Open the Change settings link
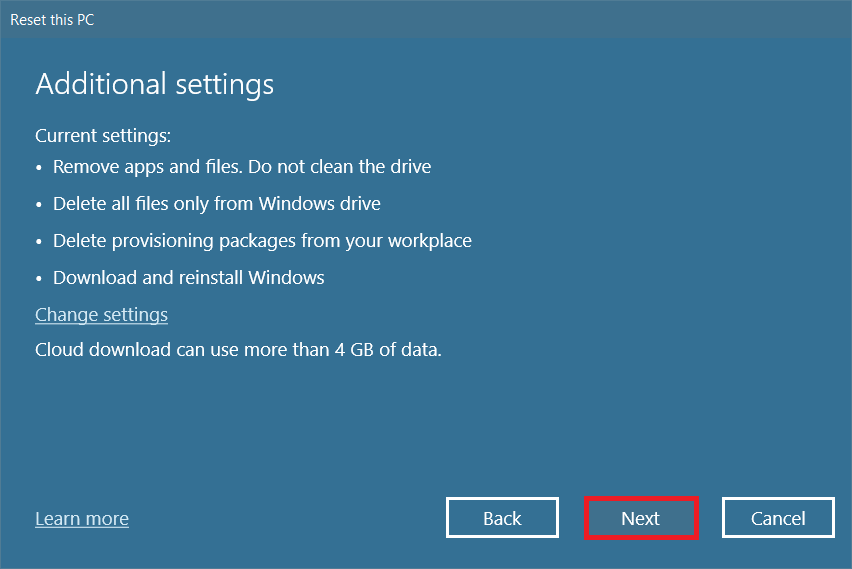 pyautogui.click(x=102, y=315)
